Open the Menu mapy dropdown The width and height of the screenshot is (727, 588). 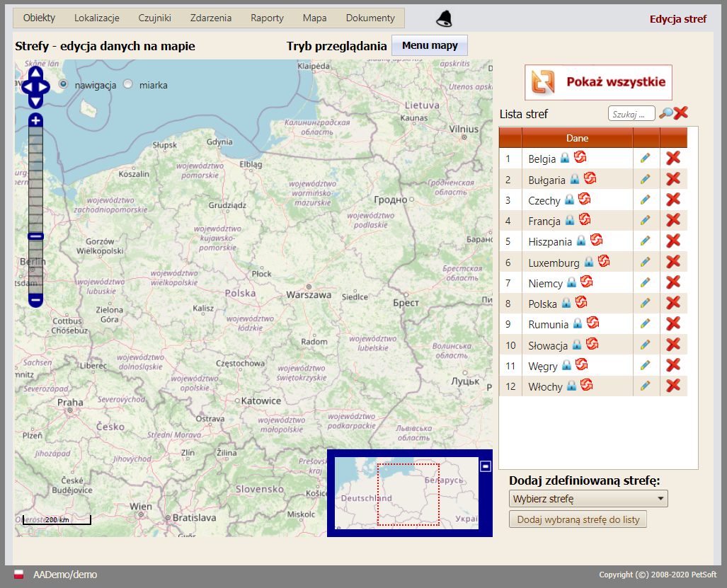[x=430, y=46]
